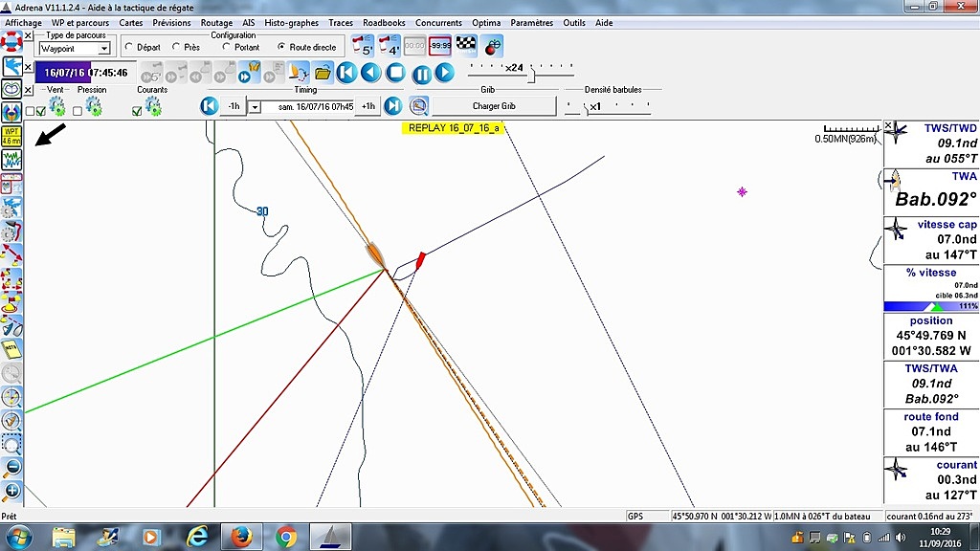Advance Grib timing with +1h
The width and height of the screenshot is (980, 551).
[x=368, y=106]
